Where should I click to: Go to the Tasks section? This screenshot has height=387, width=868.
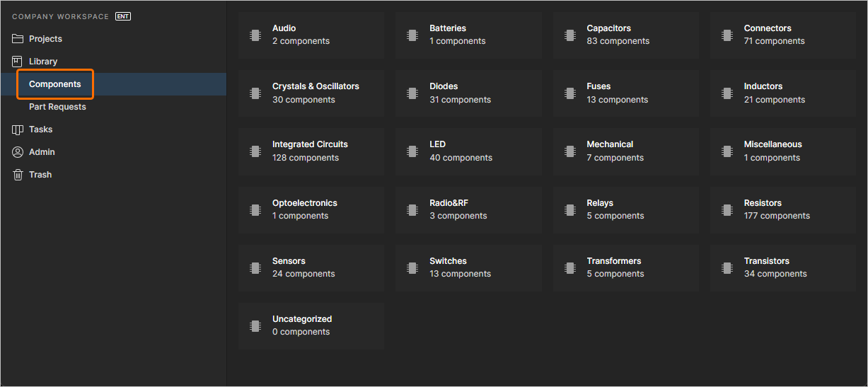coord(40,129)
